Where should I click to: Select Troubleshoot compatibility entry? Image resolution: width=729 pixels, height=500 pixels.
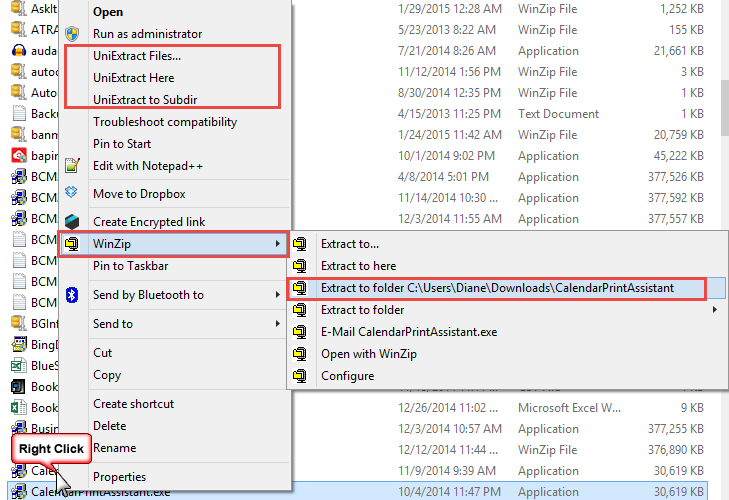(164, 122)
